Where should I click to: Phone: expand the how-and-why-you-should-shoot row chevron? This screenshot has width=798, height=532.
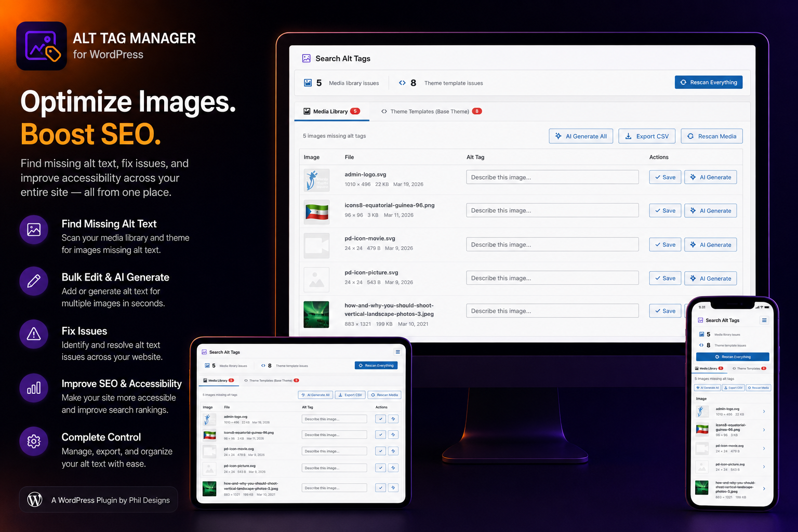coord(764,489)
